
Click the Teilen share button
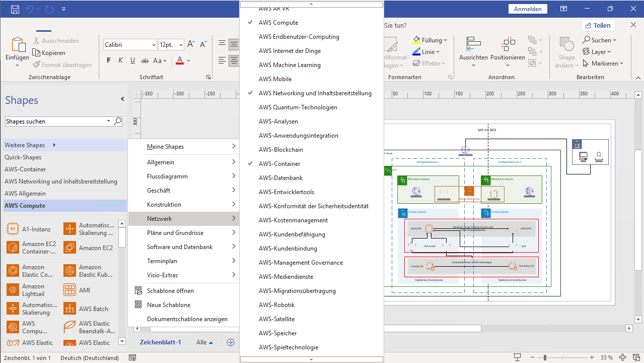(x=598, y=25)
